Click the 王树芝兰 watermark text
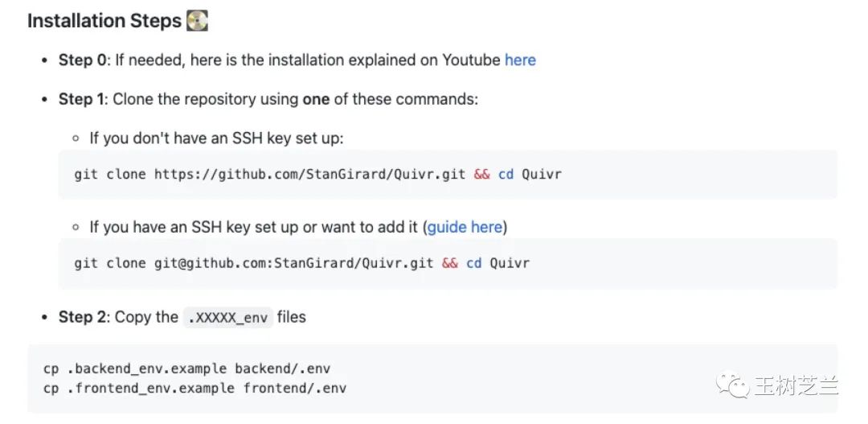The height and width of the screenshot is (424, 868). (x=796, y=386)
